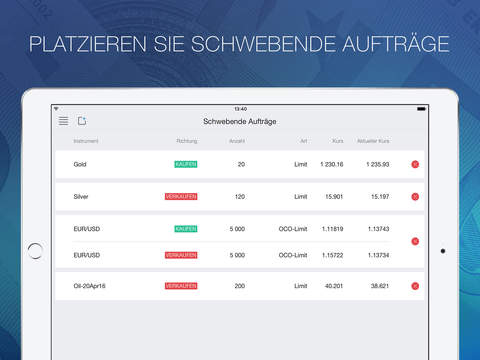The height and width of the screenshot is (360, 480).
Task: Tap VERKAUFEN badge on Oil-20Apr16 row
Action: point(181,286)
